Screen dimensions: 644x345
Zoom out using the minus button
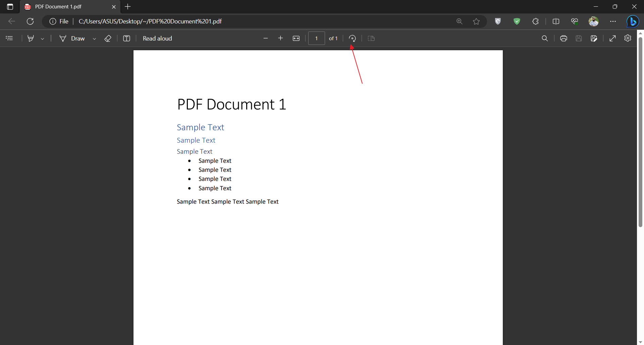[x=266, y=39]
